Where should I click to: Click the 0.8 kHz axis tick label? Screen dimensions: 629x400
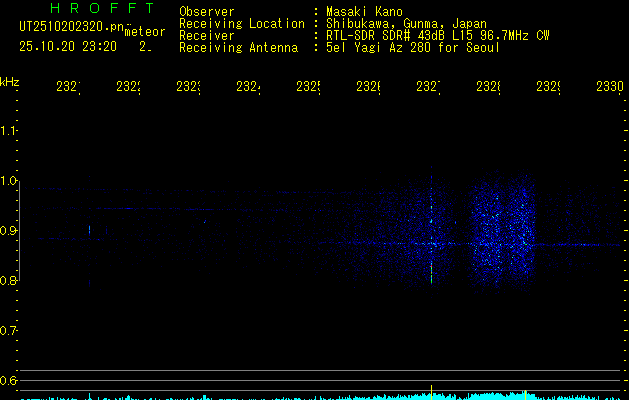click(x=8, y=280)
